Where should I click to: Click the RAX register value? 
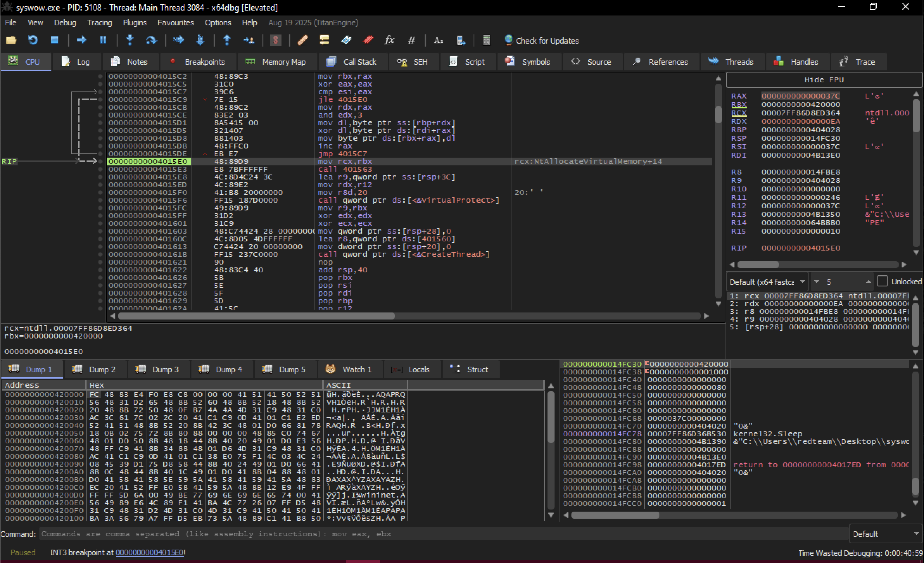pos(800,96)
